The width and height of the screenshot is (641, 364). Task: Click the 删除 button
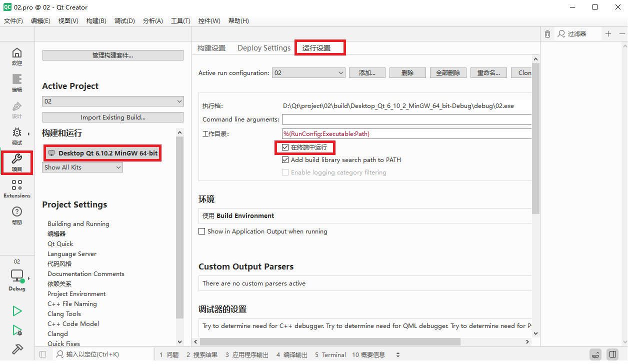407,73
